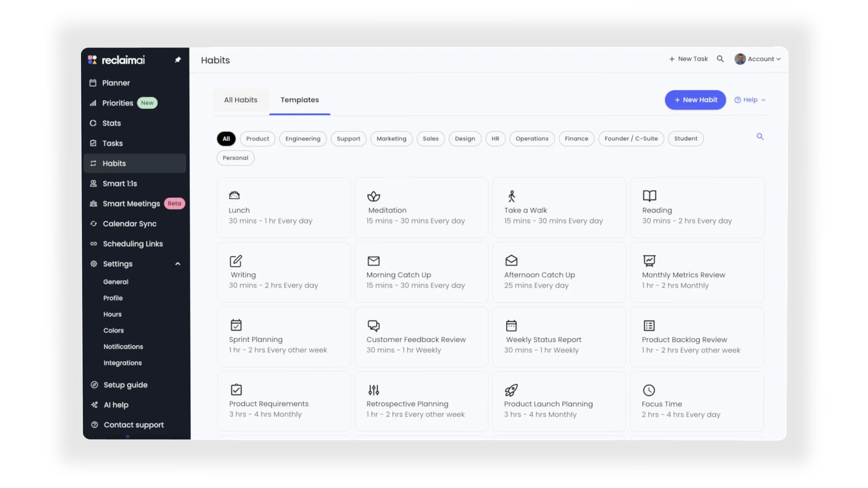The image size is (868, 488).
Task: Select the Engineering category filter
Action: pos(302,139)
